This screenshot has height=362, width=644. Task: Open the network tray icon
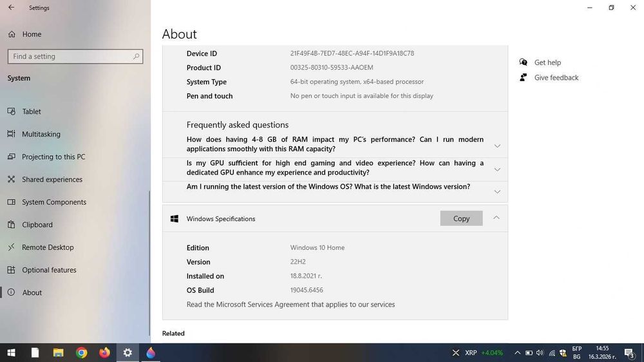pos(552,352)
